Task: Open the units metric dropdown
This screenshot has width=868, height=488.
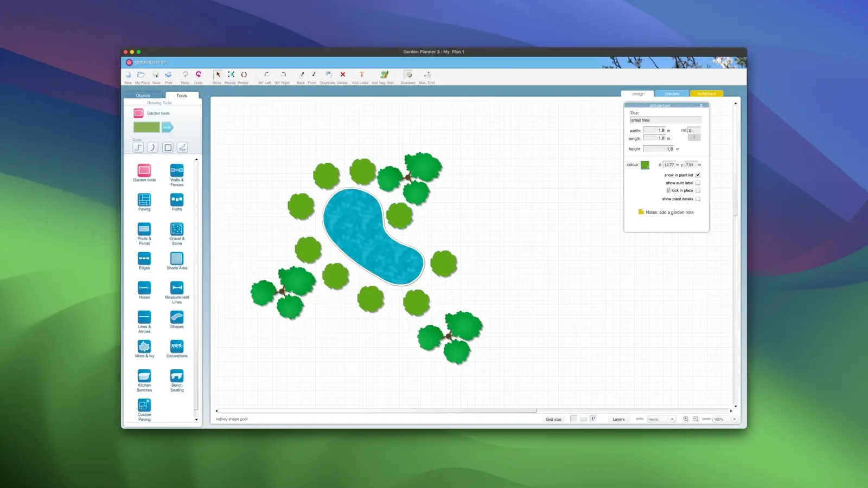Action: [x=661, y=419]
